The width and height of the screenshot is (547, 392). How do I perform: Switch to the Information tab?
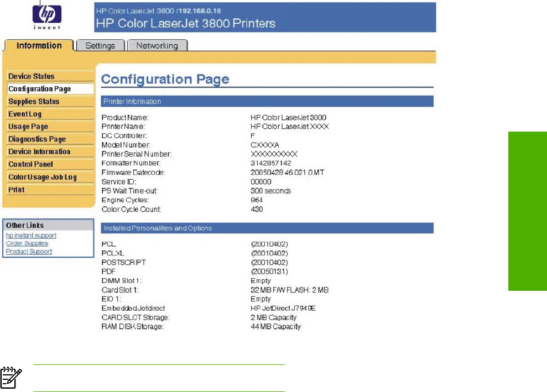pos(39,45)
